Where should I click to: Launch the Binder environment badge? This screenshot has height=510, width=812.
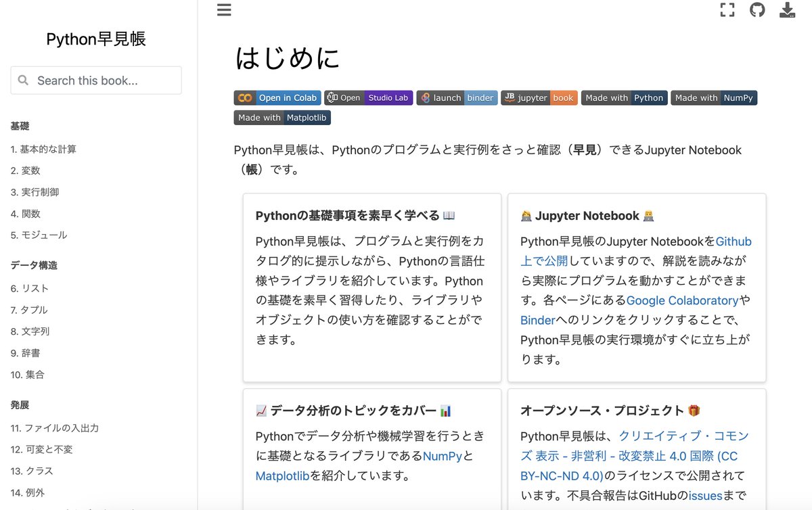(457, 97)
